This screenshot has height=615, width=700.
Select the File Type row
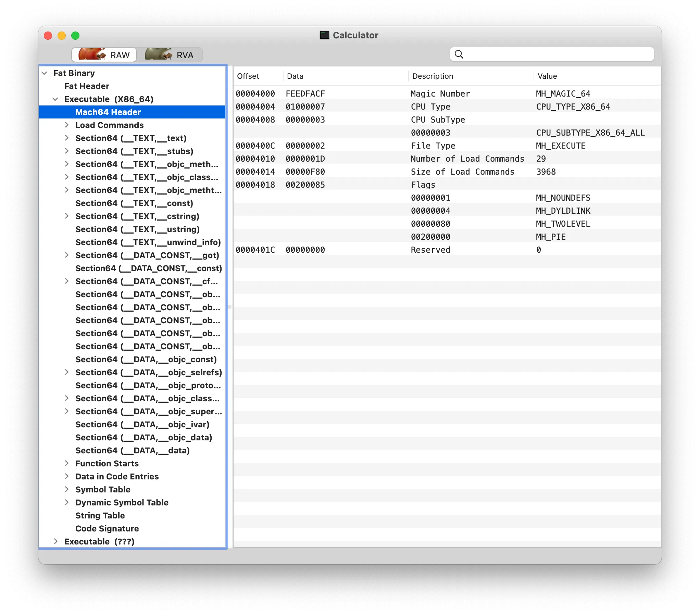(x=447, y=146)
